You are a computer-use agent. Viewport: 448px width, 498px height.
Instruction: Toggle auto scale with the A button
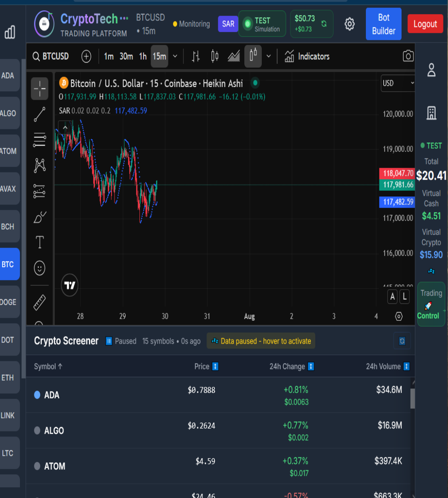point(392,297)
